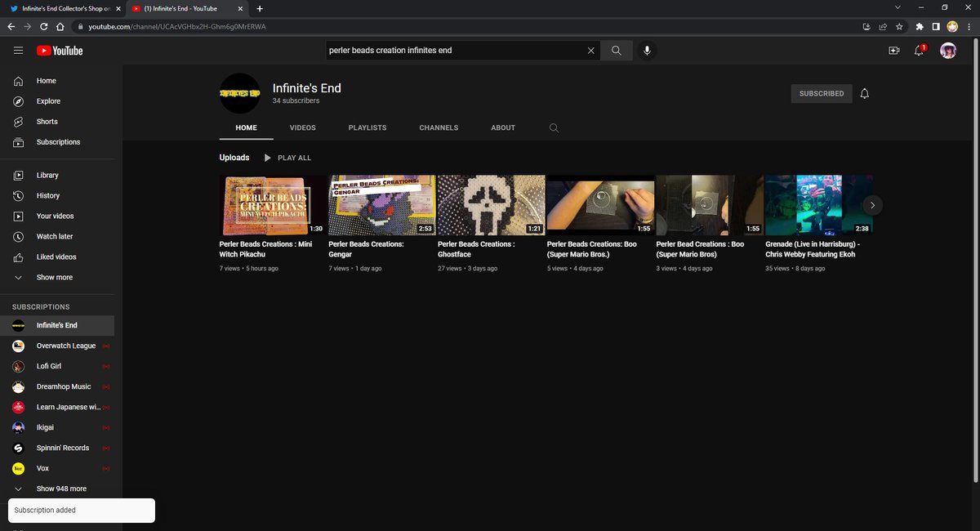Run search with magnifier button

617,51
